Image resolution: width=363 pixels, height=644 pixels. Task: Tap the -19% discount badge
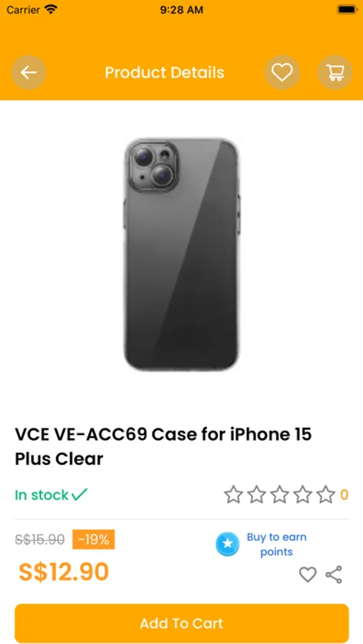(x=94, y=540)
